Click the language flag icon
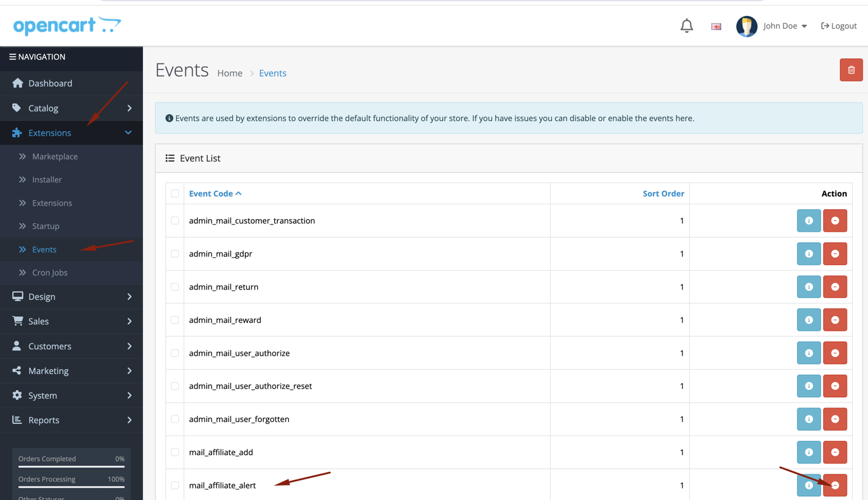 [x=716, y=26]
